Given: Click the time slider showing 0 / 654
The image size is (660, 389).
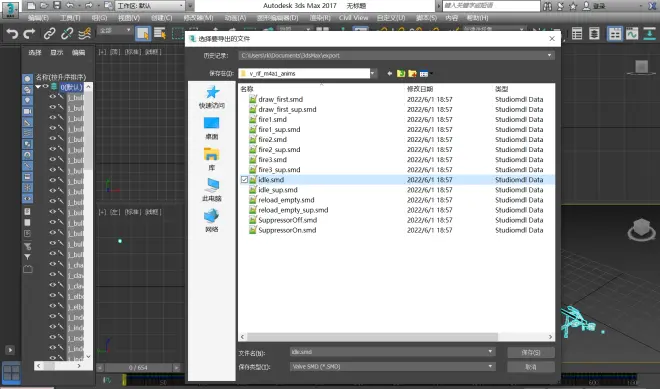Looking at the screenshot, I should tap(138, 368).
